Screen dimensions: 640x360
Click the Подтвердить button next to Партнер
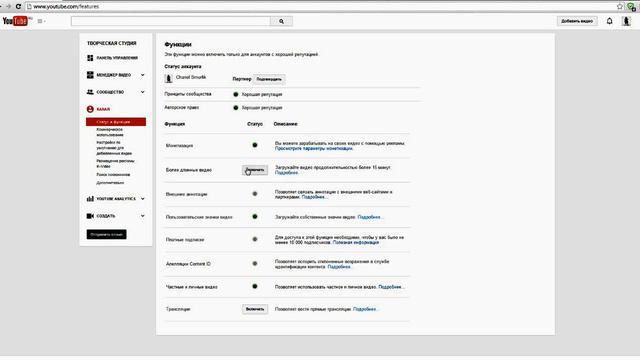click(269, 79)
